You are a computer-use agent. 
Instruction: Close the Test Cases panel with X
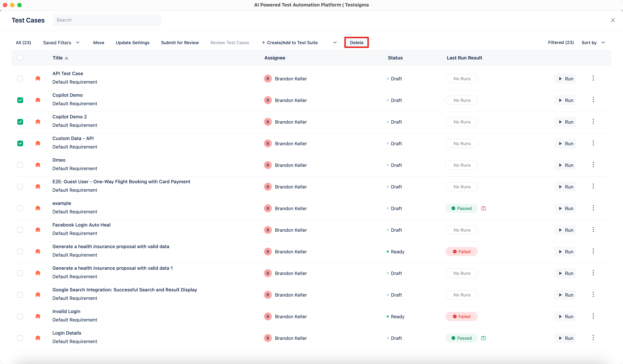click(x=613, y=20)
